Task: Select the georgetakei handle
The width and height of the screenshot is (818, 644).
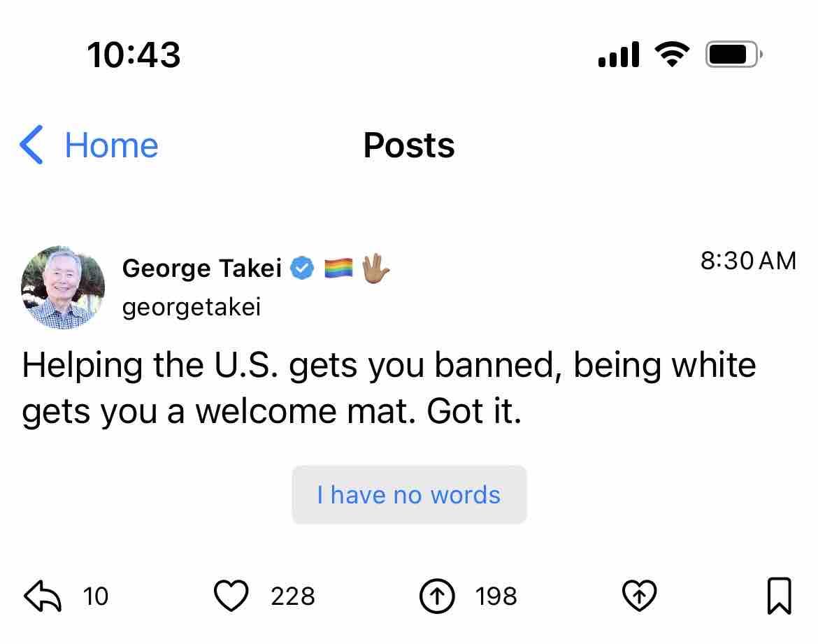Action: coord(191,307)
